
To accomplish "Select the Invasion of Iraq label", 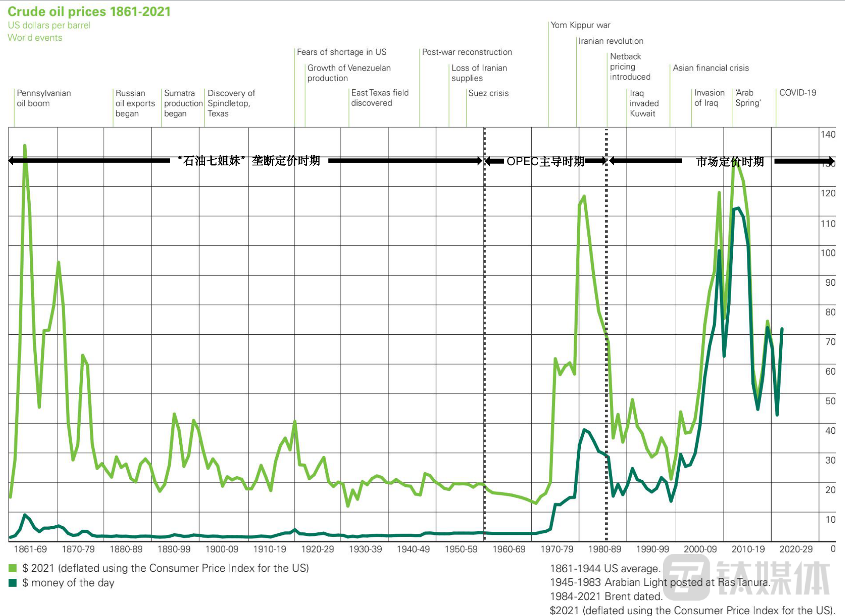I will (709, 98).
